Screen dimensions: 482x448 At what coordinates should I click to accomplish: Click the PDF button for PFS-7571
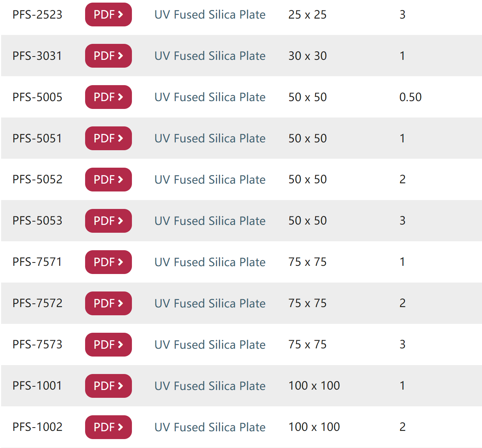coord(108,262)
